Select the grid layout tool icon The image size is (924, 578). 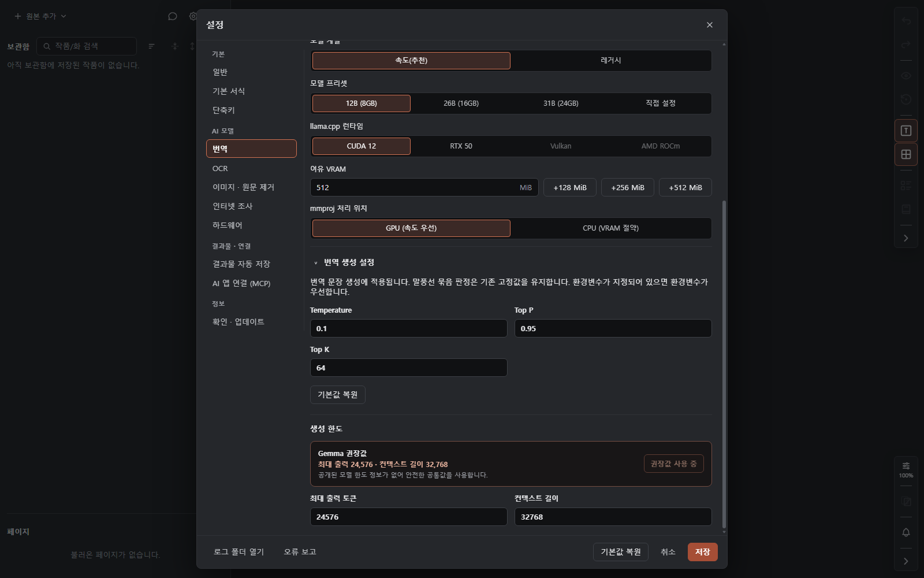(x=906, y=154)
